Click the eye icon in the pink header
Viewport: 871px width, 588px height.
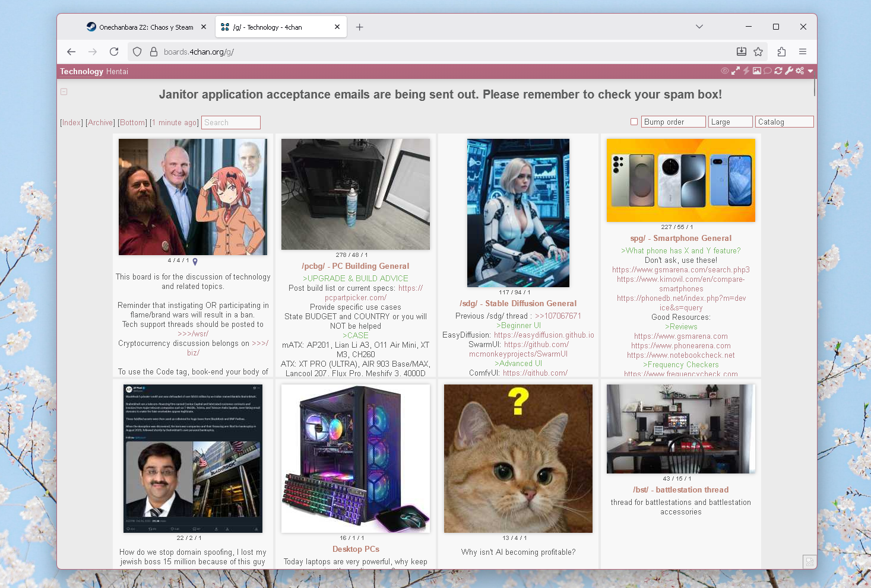tap(725, 71)
